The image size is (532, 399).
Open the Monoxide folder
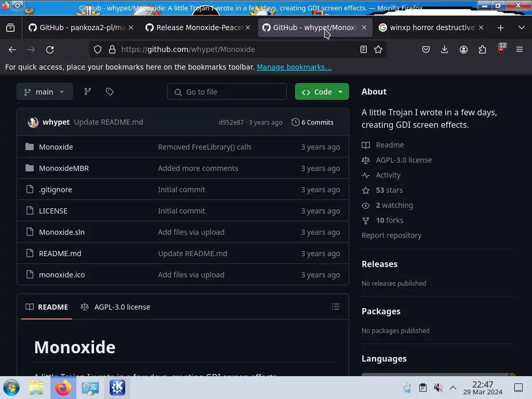point(56,147)
